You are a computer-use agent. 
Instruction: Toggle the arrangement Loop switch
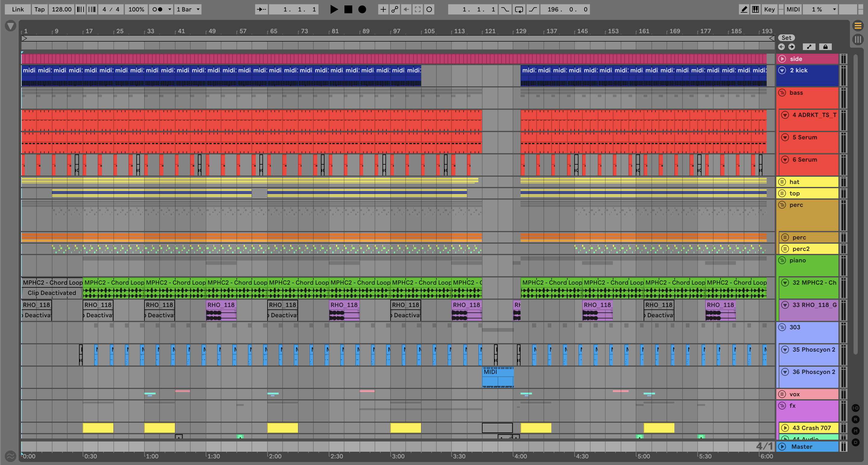[519, 9]
